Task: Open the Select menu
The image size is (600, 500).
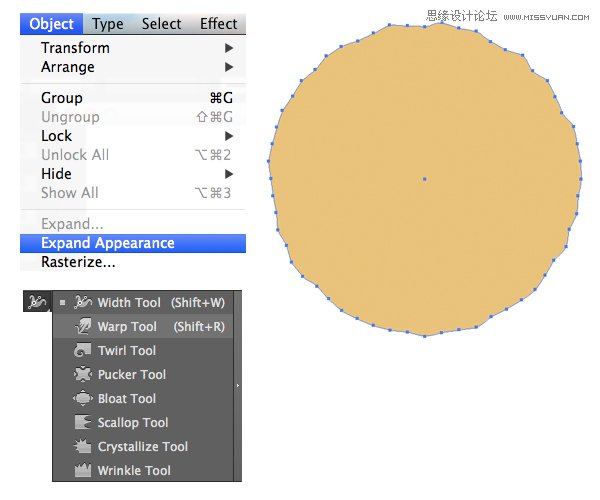Action: pyautogui.click(x=161, y=24)
